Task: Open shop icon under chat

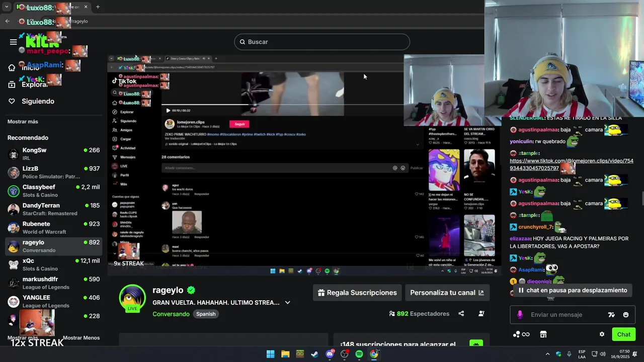Action: click(543, 334)
